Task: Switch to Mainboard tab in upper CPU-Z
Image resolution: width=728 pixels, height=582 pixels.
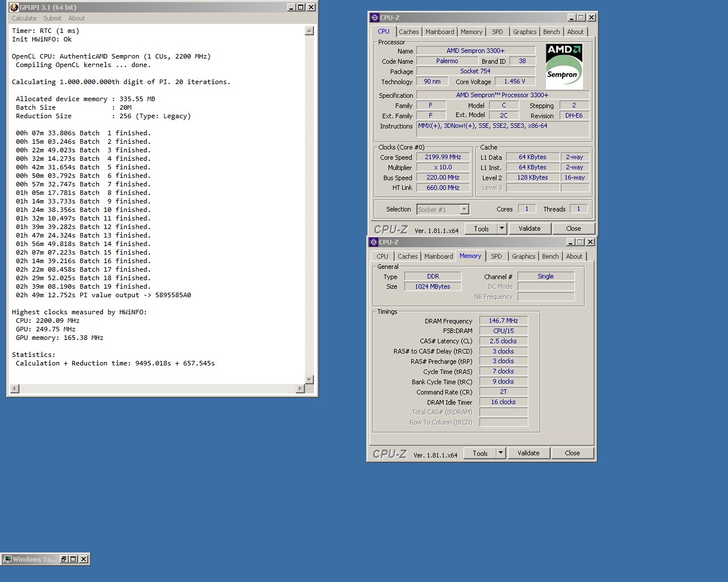Action: pyautogui.click(x=440, y=32)
